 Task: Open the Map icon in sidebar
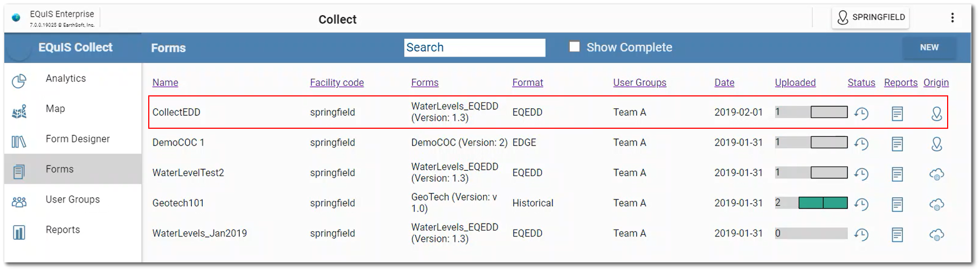tap(19, 112)
